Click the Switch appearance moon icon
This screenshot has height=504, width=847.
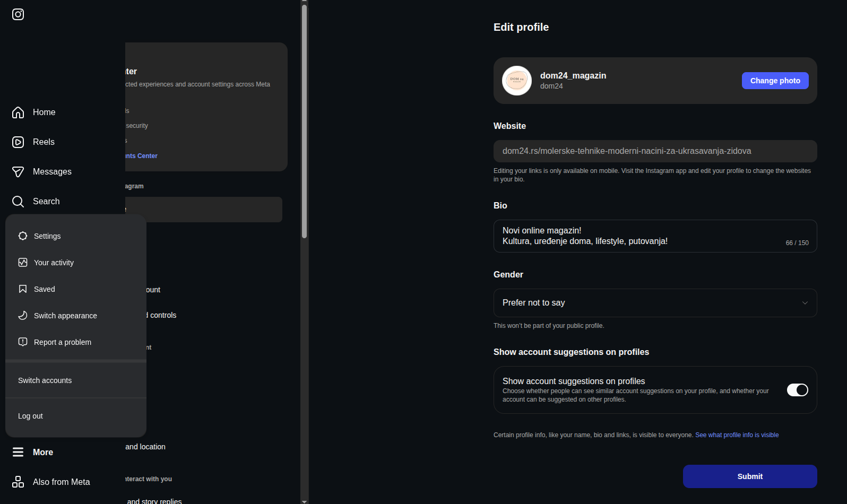coord(23,316)
